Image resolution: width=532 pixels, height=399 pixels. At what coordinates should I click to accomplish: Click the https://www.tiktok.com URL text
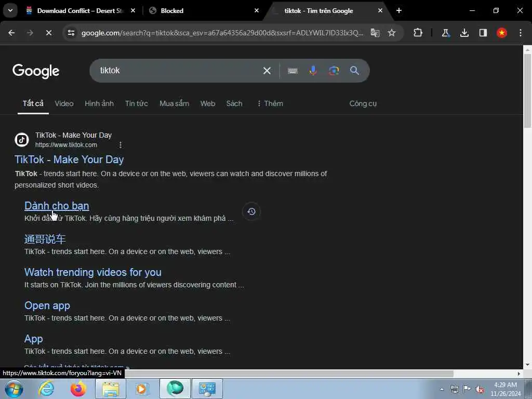tap(66, 145)
